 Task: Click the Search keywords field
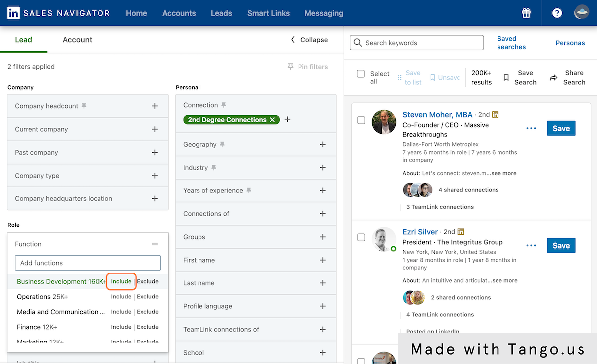(x=417, y=43)
